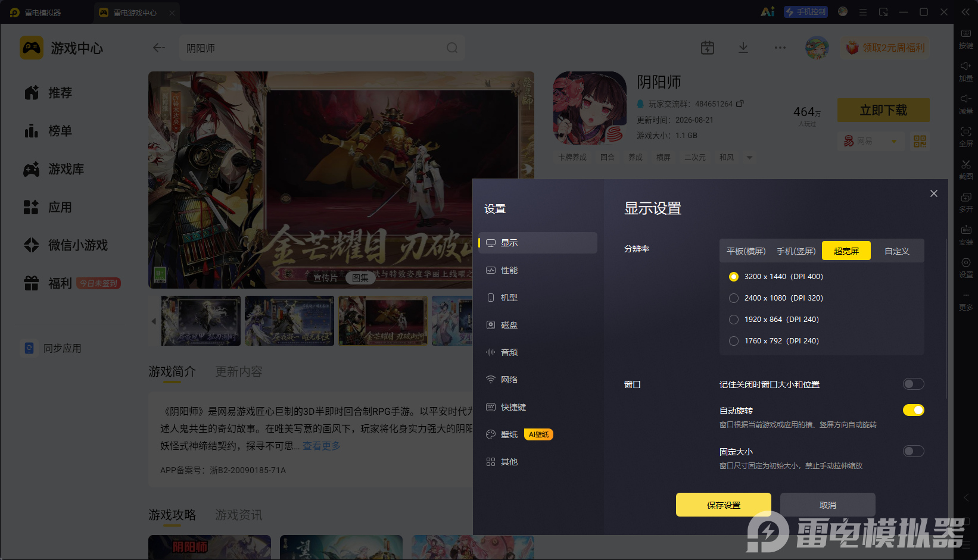The width and height of the screenshot is (978, 560).
Task: Click the 保存设置 button
Action: pos(724,505)
